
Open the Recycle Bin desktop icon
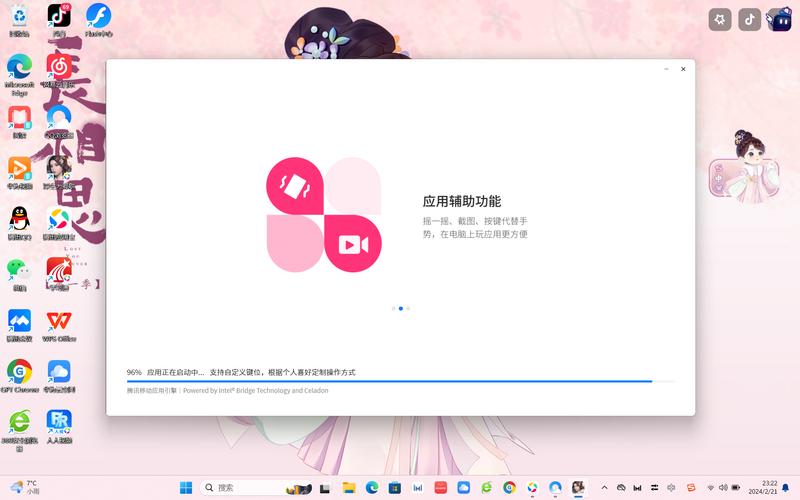click(x=19, y=20)
